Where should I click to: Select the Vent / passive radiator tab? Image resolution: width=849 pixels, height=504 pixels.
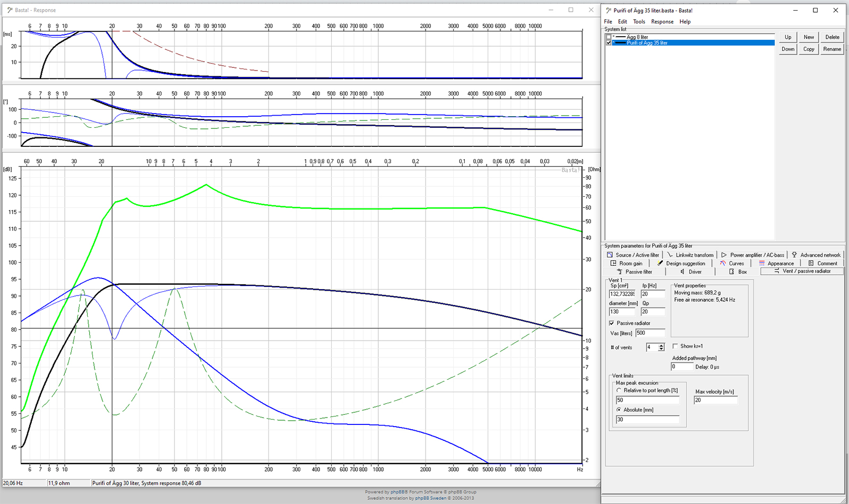coord(802,271)
